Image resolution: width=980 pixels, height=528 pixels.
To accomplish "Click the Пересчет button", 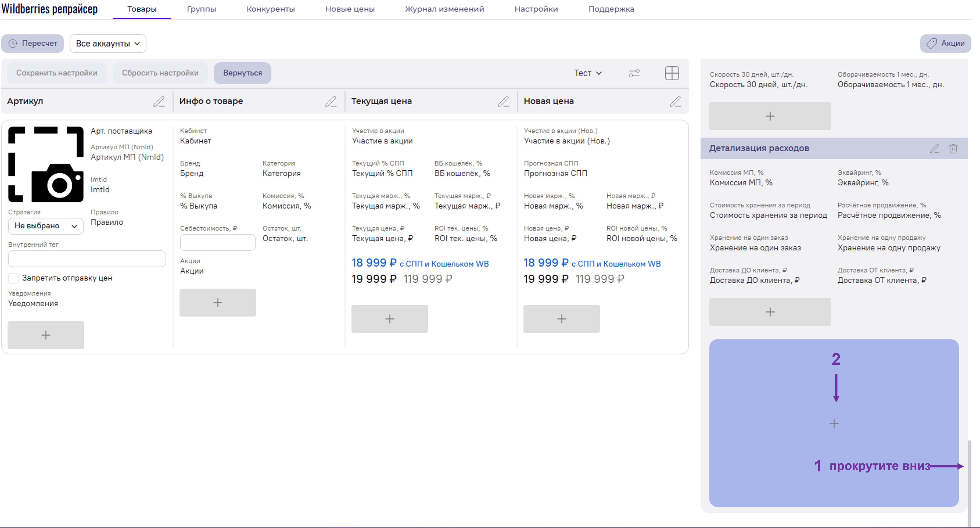I will (33, 43).
